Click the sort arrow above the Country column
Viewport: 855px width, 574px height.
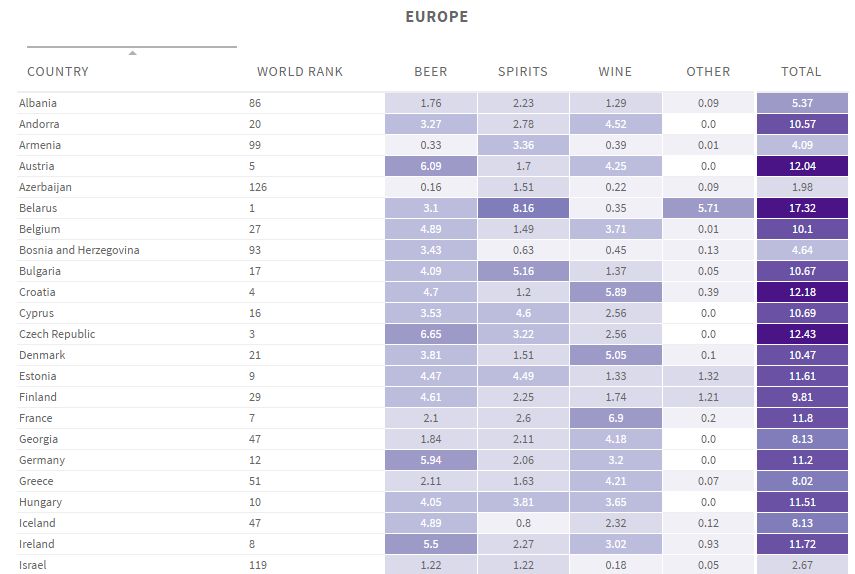(132, 53)
